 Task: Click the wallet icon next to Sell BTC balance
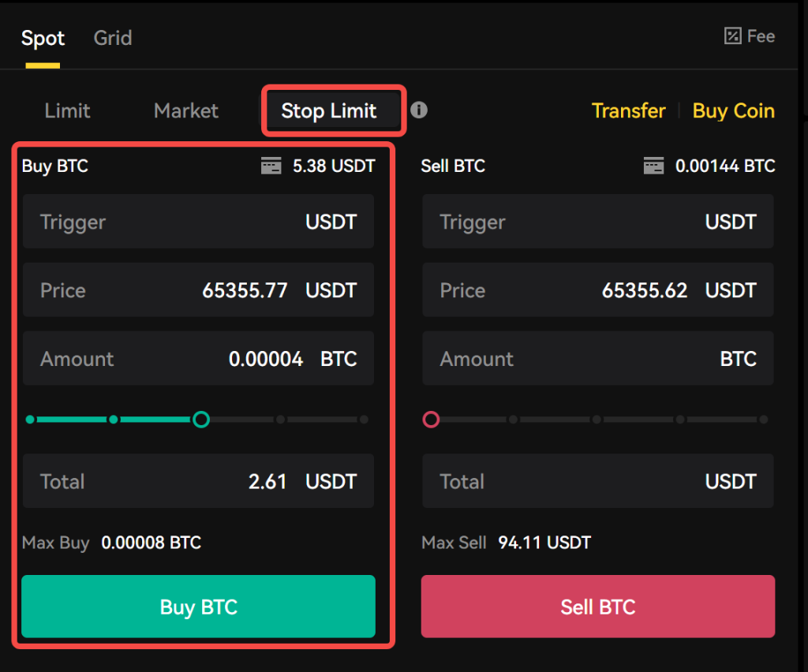(653, 166)
